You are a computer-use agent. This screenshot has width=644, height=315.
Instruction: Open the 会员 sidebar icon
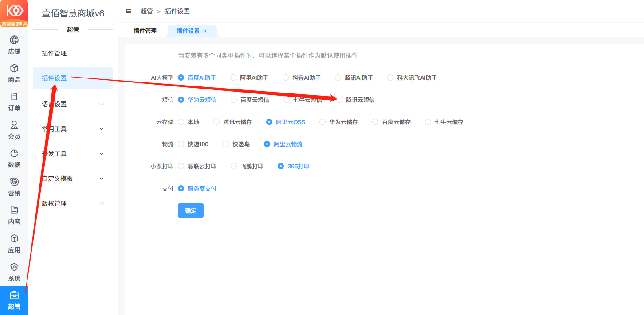coord(14,125)
